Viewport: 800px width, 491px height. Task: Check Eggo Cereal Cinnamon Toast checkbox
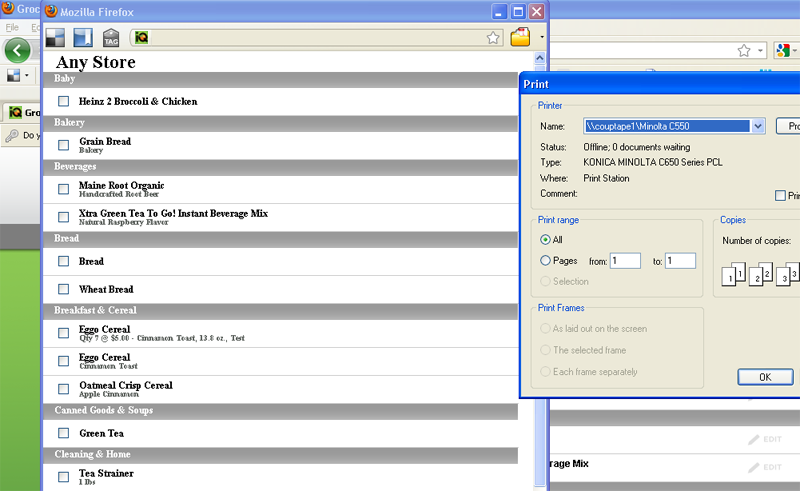(x=63, y=361)
